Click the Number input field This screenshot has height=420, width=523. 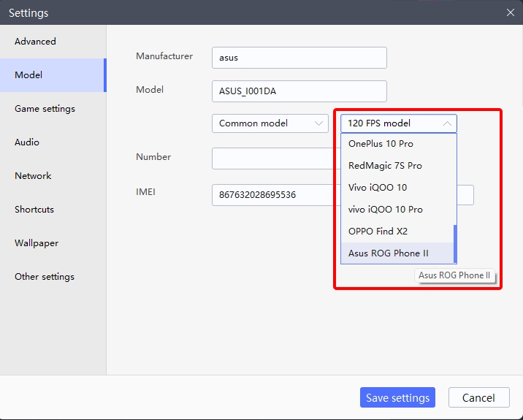[276, 159]
